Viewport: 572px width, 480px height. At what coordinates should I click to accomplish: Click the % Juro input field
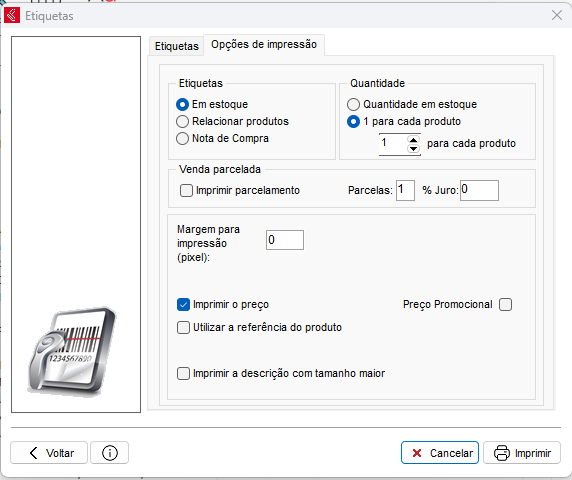click(479, 190)
